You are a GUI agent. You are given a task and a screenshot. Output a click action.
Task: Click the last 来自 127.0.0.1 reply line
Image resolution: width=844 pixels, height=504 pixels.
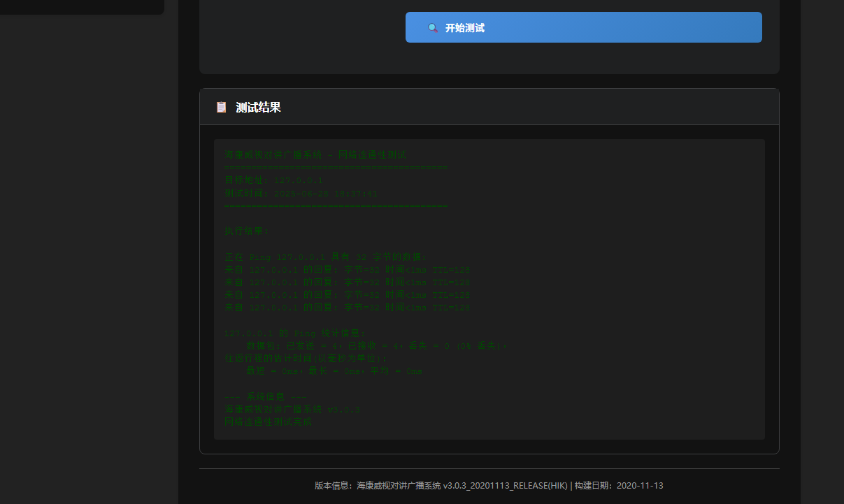pyautogui.click(x=347, y=307)
